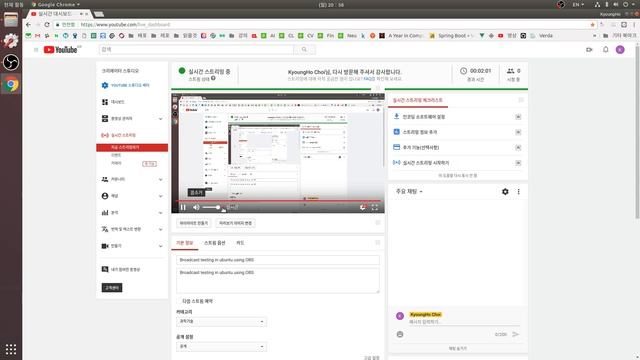640x360 pixels.
Task: Click the change preview image button
Action: [x=236, y=223]
